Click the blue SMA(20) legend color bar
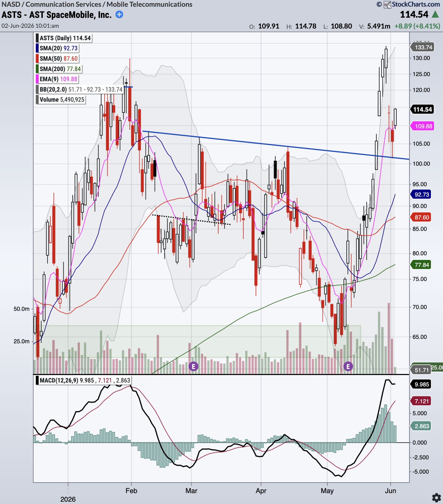 pyautogui.click(x=37, y=48)
